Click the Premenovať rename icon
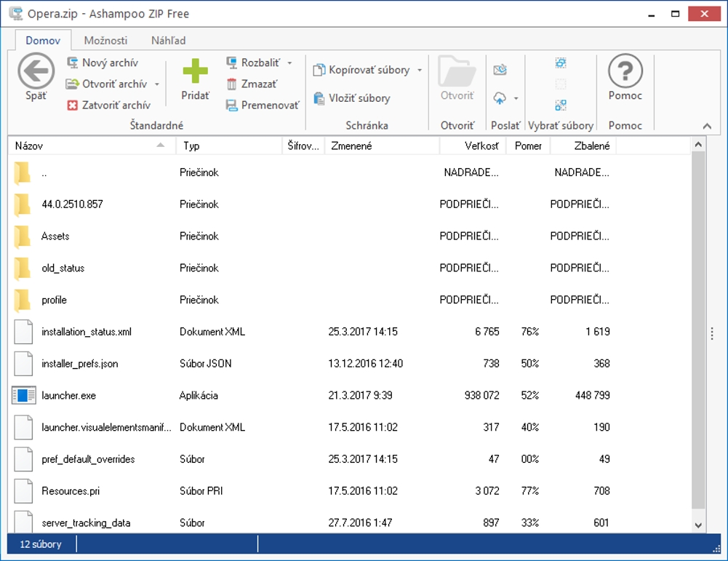Viewport: 728px width, 561px height. (232, 106)
